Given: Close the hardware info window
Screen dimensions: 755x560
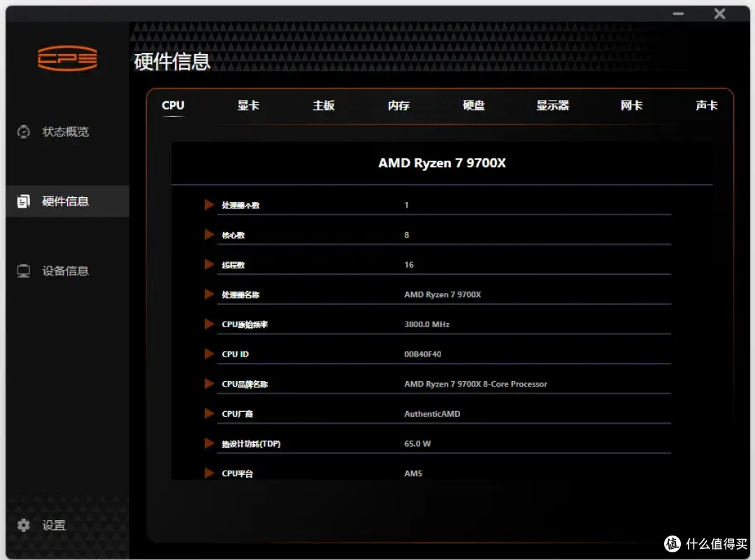Looking at the screenshot, I should [719, 13].
